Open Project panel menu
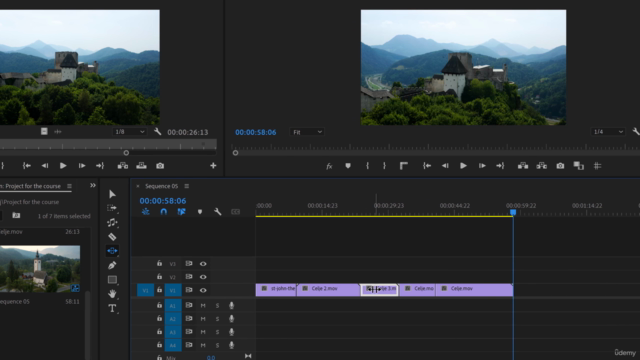The height and width of the screenshot is (360, 640). [x=69, y=186]
